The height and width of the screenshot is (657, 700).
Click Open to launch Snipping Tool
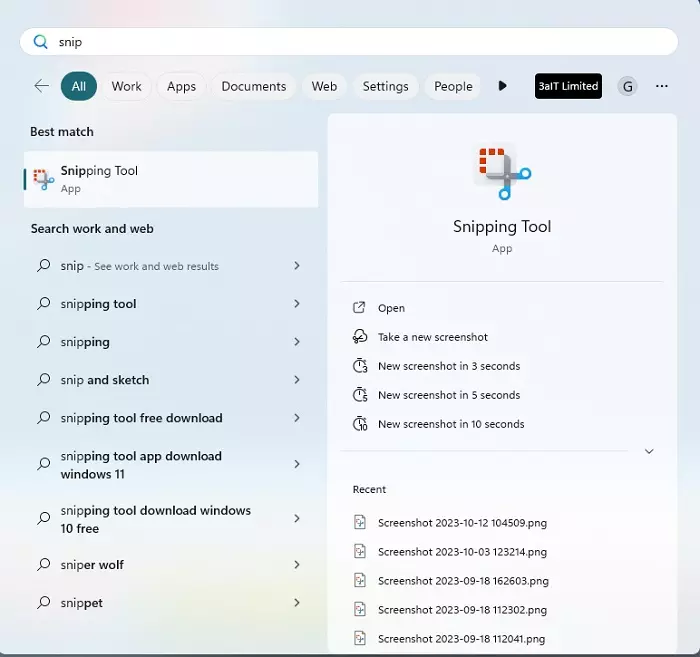391,308
